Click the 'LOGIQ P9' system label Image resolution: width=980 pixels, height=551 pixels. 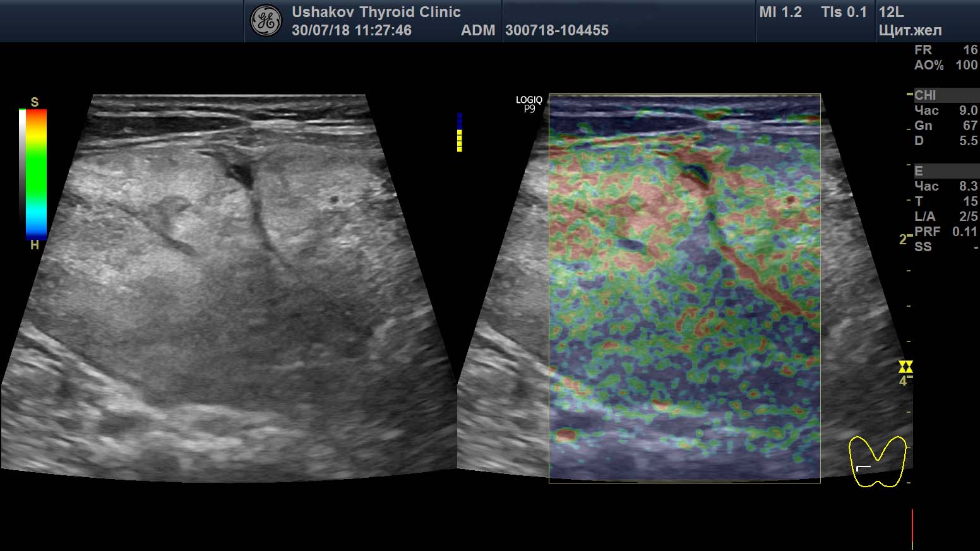coord(529,104)
